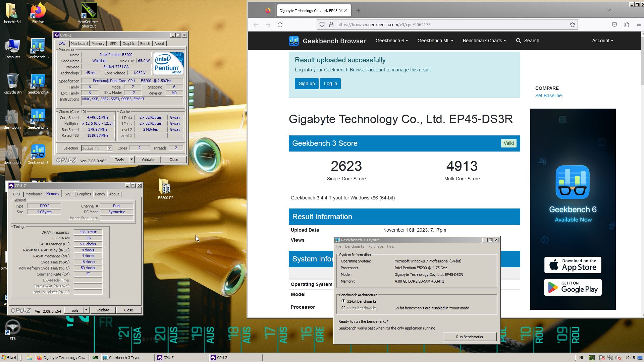Select the 64-bit benchmarks radio button

click(x=343, y=308)
